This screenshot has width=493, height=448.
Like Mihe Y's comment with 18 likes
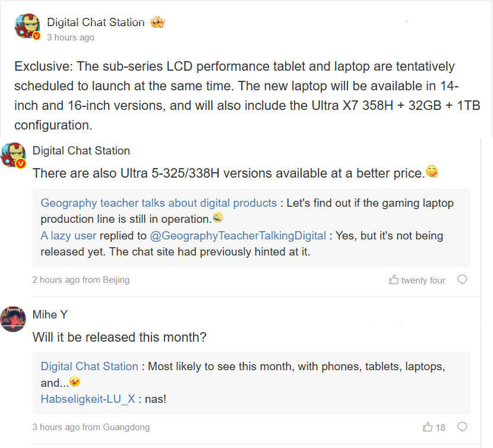428,427
